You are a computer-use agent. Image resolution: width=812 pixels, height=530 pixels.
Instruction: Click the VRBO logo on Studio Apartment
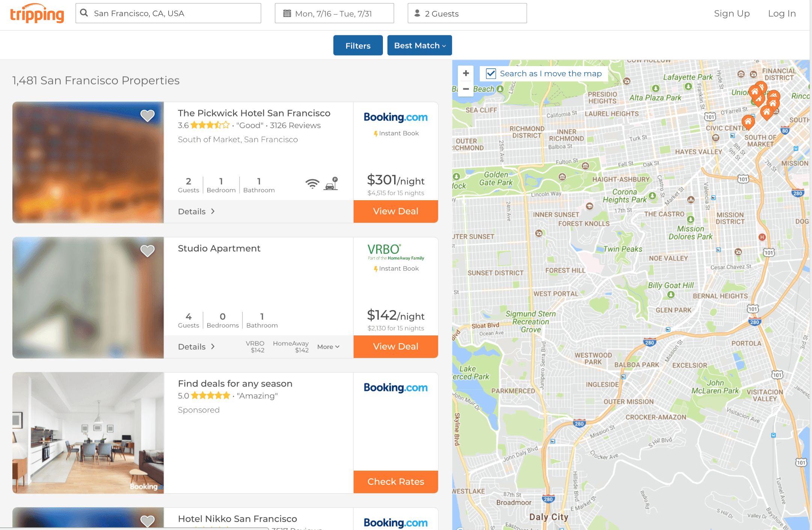click(396, 252)
